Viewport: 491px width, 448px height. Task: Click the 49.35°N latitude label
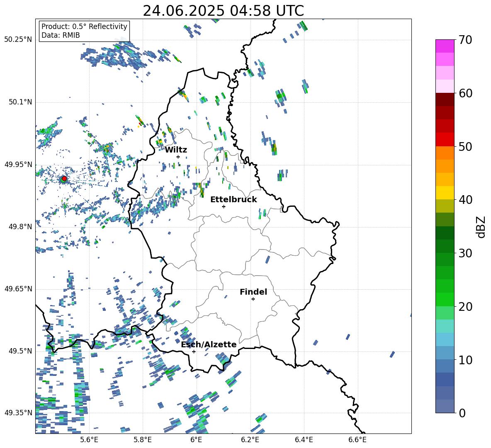18,413
